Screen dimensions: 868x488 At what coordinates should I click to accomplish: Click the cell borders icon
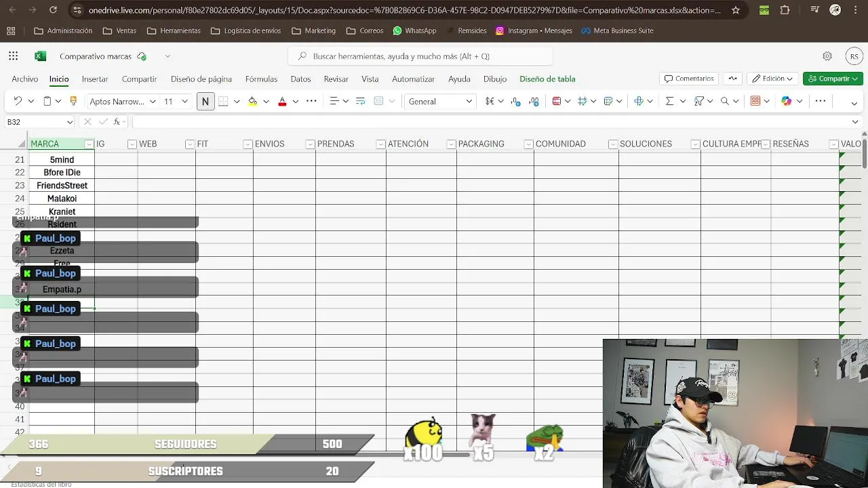tap(223, 101)
